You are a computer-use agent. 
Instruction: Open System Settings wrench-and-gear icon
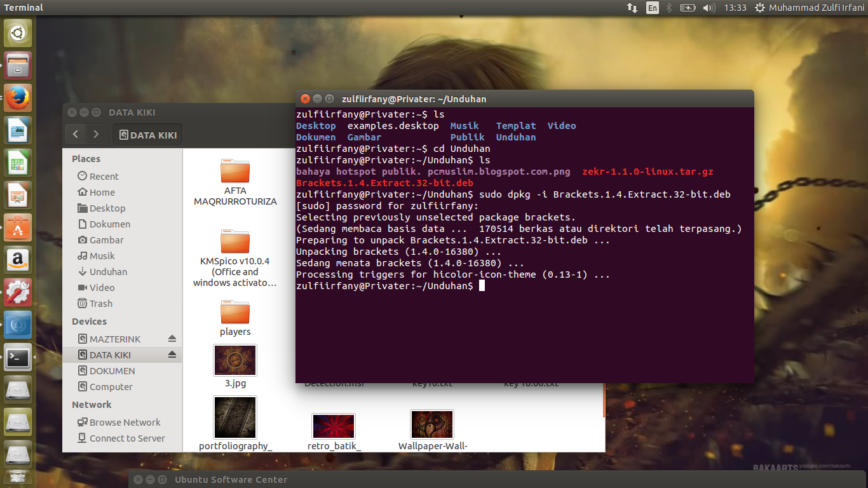18,292
